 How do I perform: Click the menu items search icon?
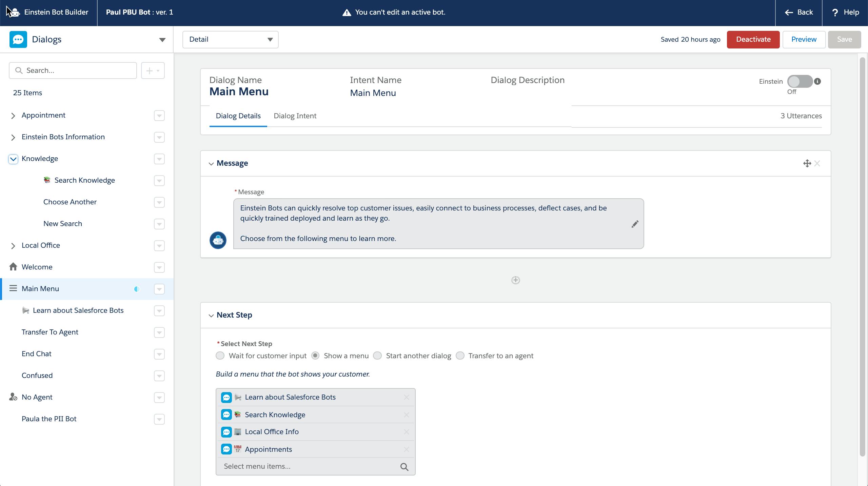pyautogui.click(x=404, y=466)
